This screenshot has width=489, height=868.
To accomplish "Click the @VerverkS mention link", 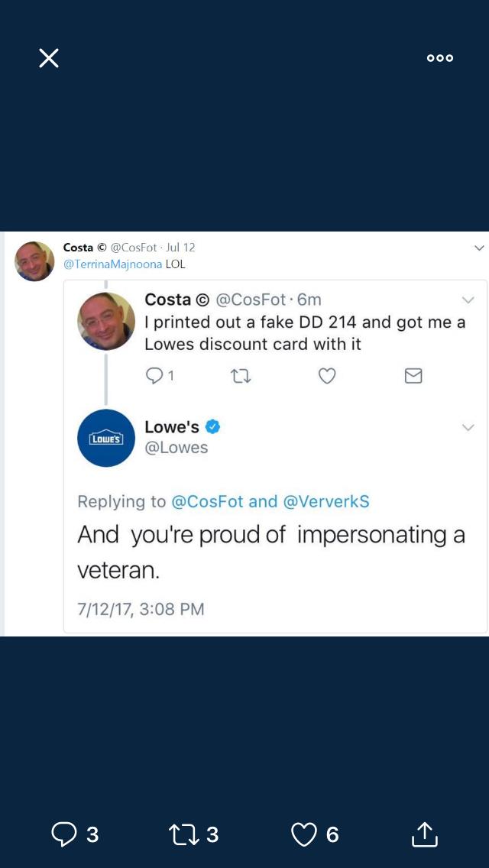I will tap(326, 501).
